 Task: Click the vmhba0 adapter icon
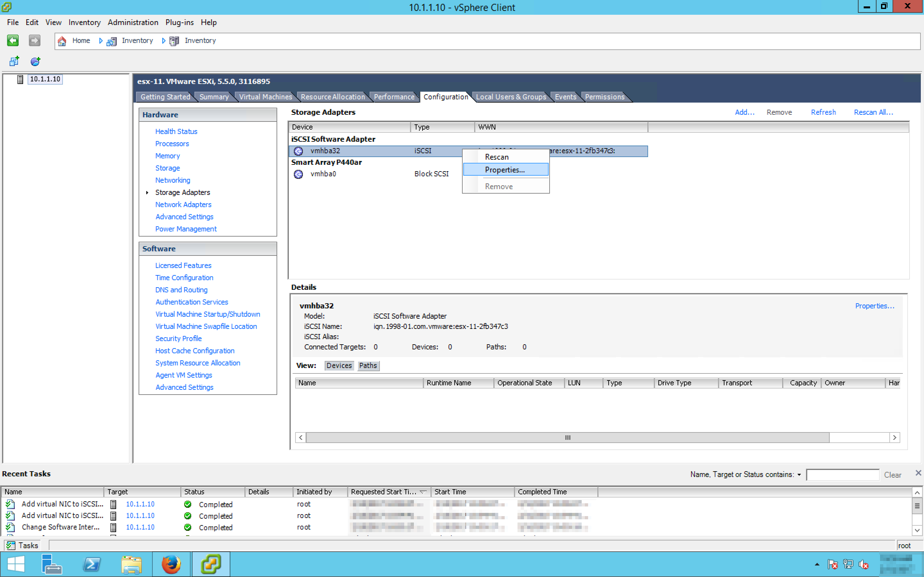[298, 174]
